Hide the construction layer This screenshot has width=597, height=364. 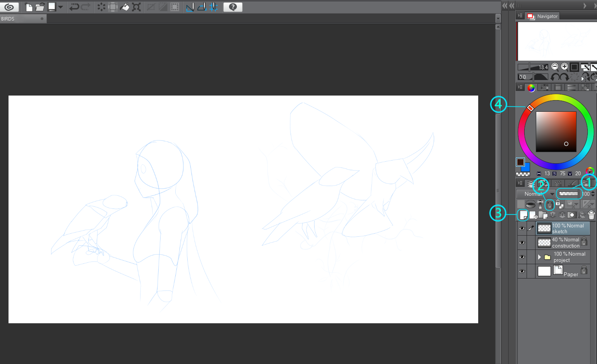522,243
